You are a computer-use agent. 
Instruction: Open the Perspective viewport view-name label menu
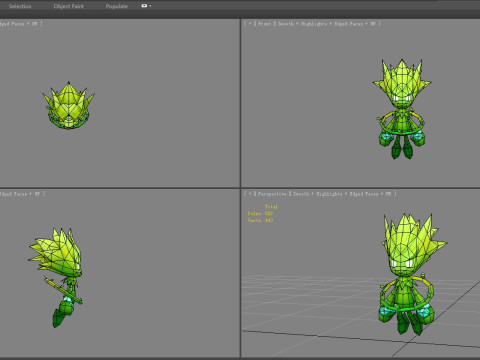(272, 194)
